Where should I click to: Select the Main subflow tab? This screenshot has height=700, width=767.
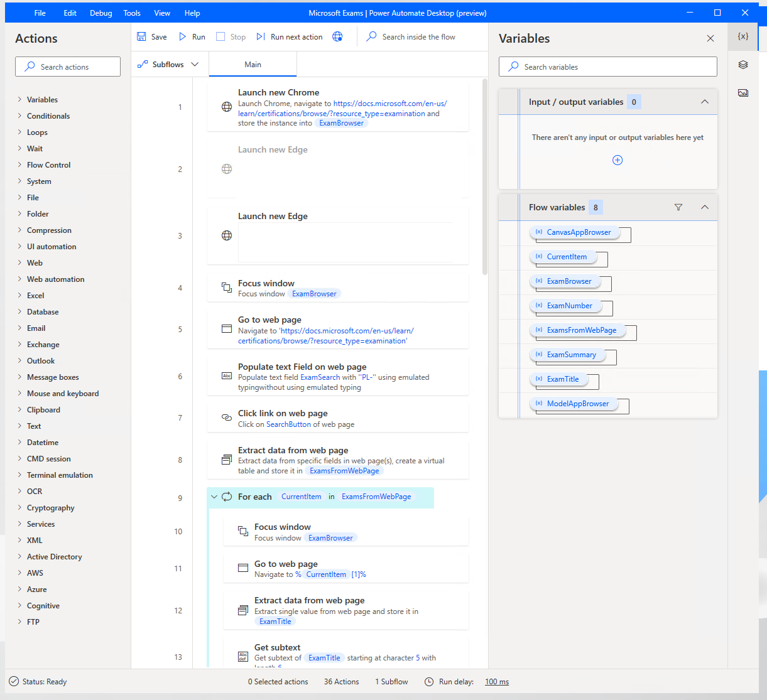[253, 65]
